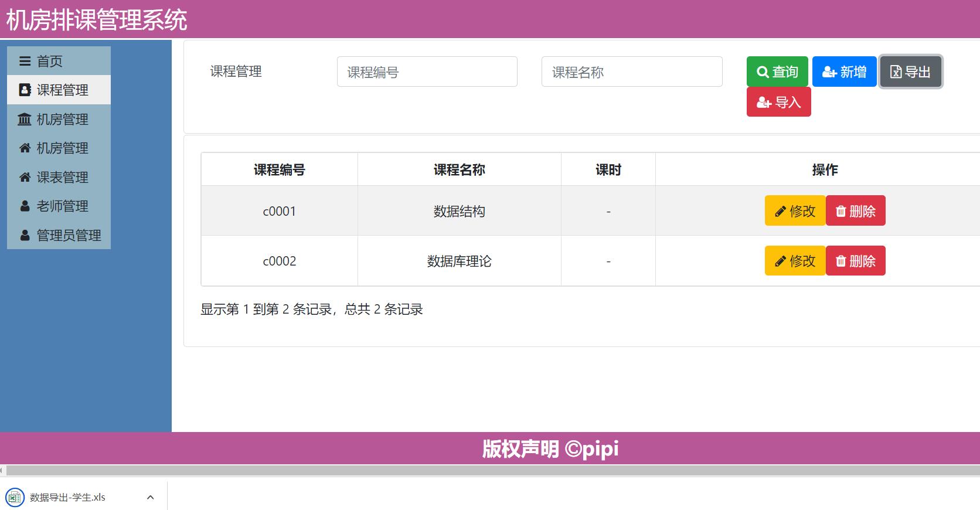
Task: Click the 版权声明 ©pipi footer text
Action: (550, 449)
